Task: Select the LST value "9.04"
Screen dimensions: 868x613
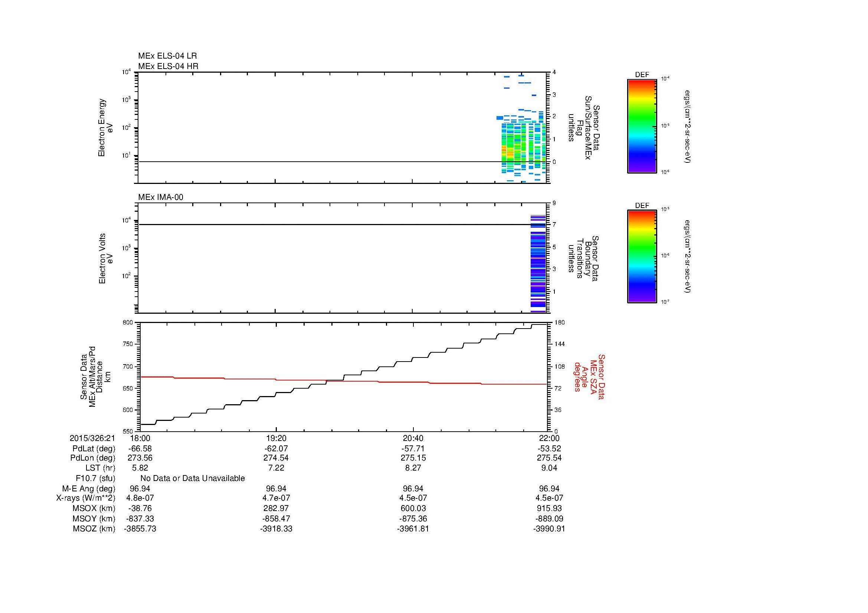Action: (549, 468)
